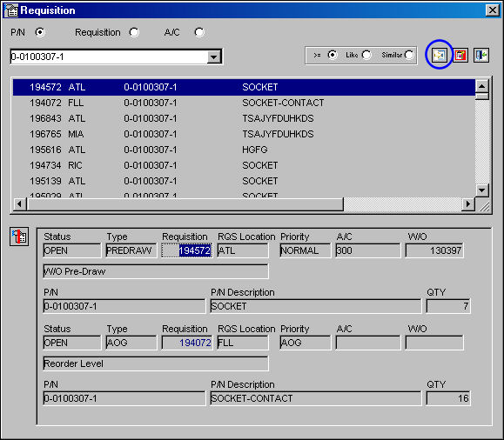
Task: Click Priority field showing NORMAL
Action: pyautogui.click(x=306, y=250)
